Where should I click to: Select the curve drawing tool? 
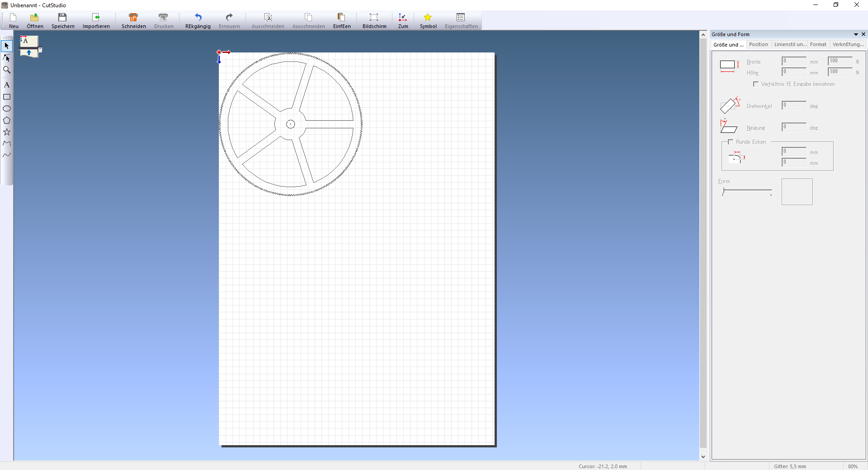7,155
